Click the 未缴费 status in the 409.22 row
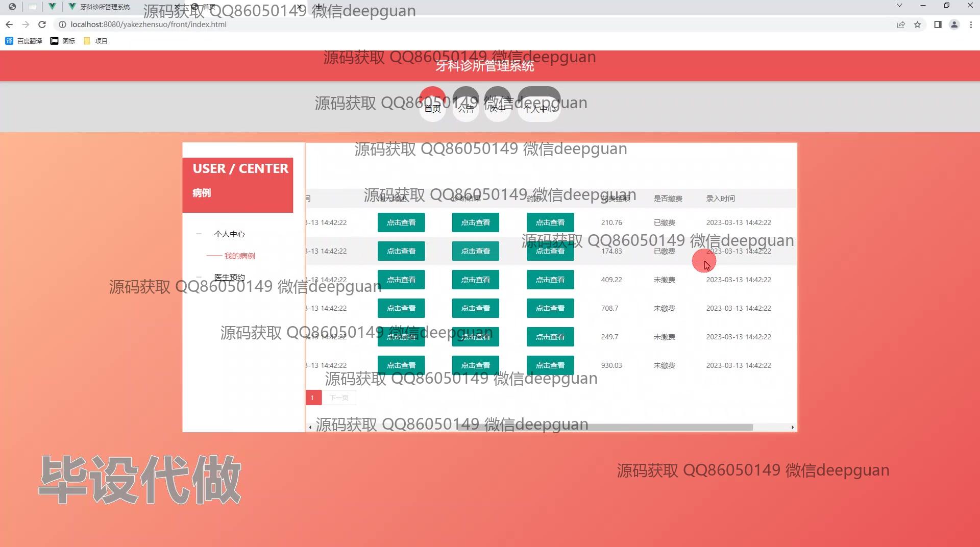 [x=664, y=280]
